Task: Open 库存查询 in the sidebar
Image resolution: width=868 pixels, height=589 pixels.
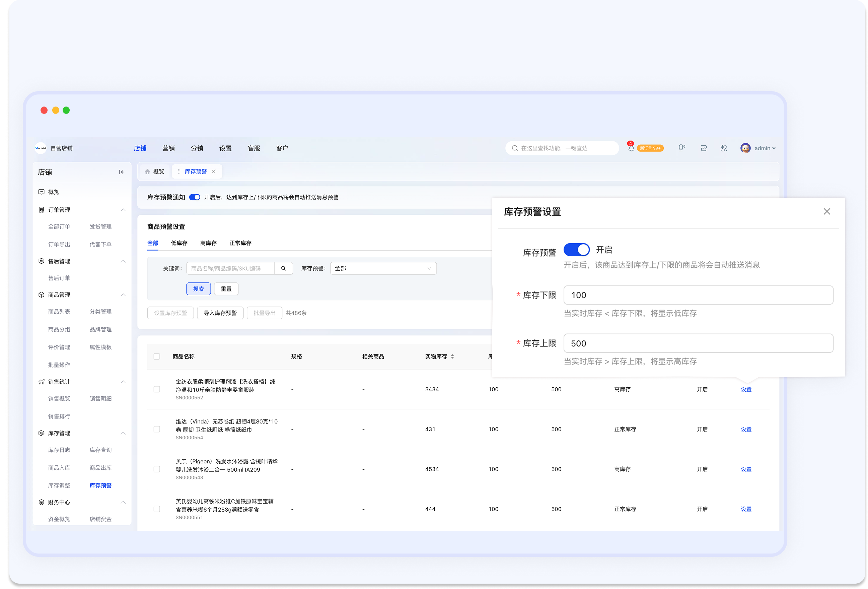Action: pyautogui.click(x=100, y=450)
